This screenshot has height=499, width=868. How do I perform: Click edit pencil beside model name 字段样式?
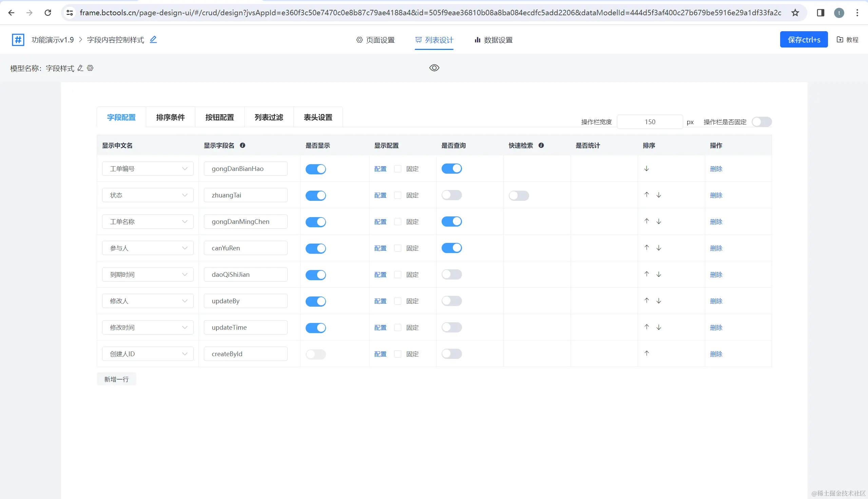80,68
